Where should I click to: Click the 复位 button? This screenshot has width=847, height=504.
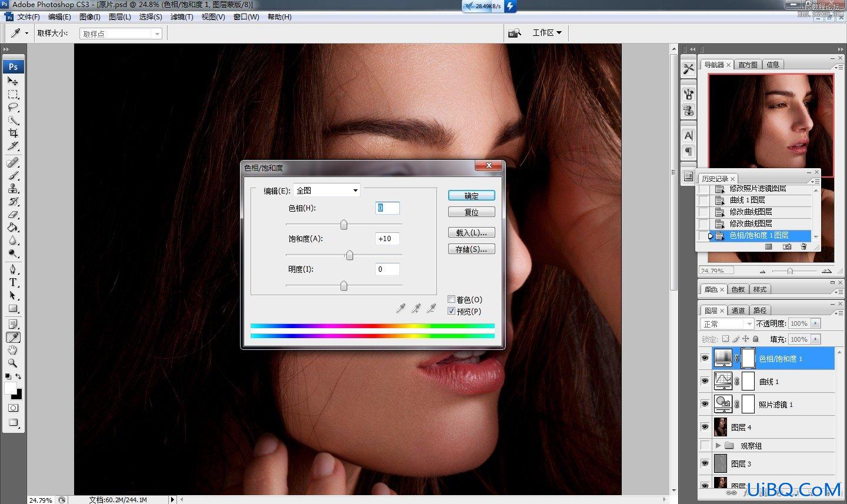coord(472,212)
